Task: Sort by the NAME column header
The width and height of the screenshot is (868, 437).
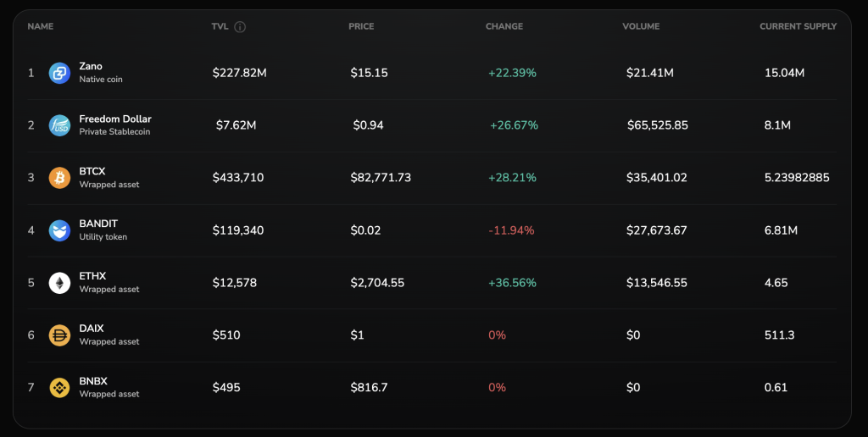Action: 40,26
